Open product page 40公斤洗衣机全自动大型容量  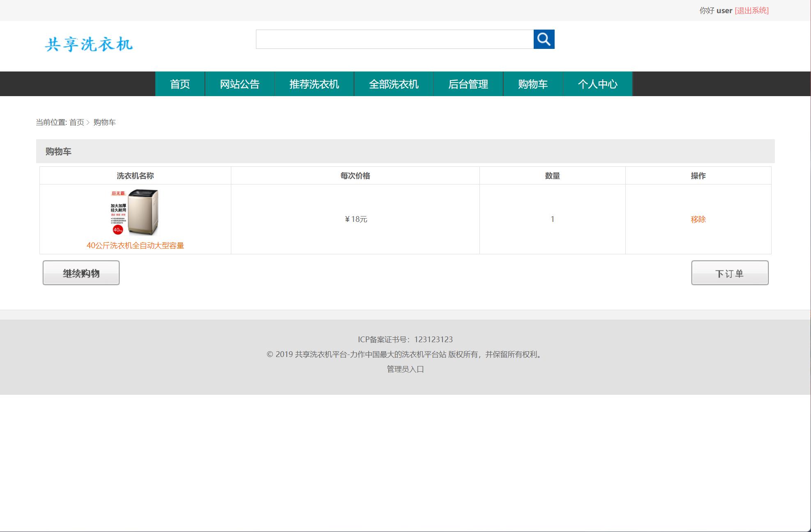tap(135, 245)
